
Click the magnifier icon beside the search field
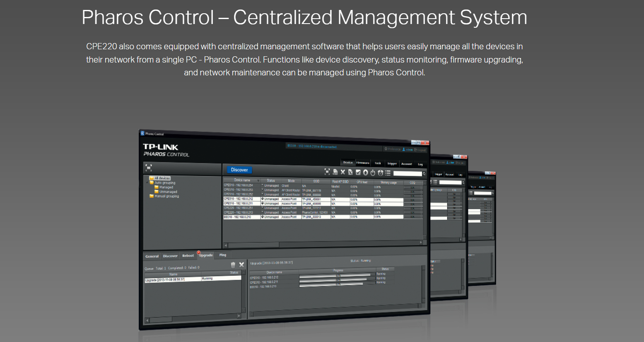tap(424, 174)
